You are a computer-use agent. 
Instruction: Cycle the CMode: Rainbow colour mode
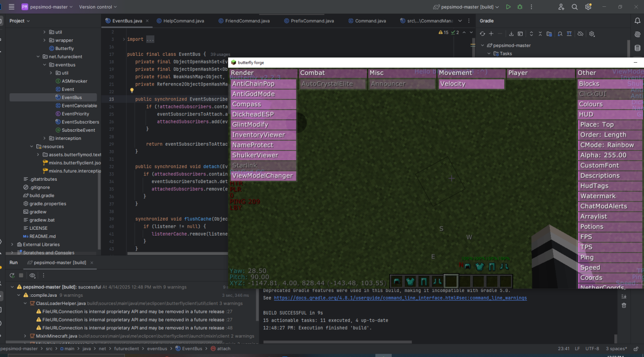pos(611,145)
